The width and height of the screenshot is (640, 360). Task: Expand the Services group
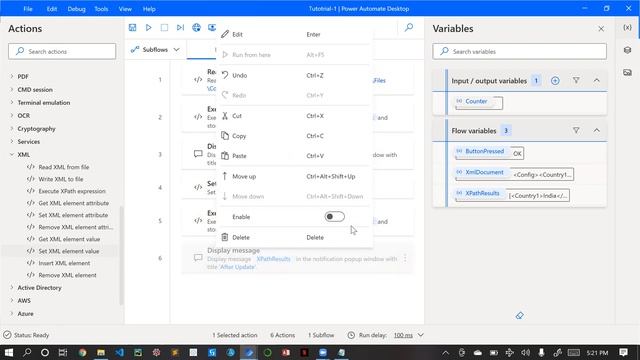tap(12, 142)
